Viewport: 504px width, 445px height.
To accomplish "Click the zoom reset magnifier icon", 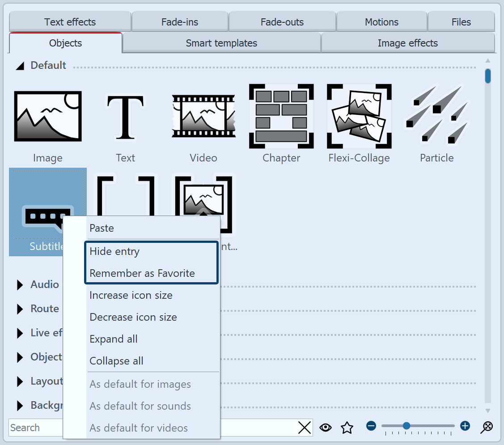I will pos(487,428).
